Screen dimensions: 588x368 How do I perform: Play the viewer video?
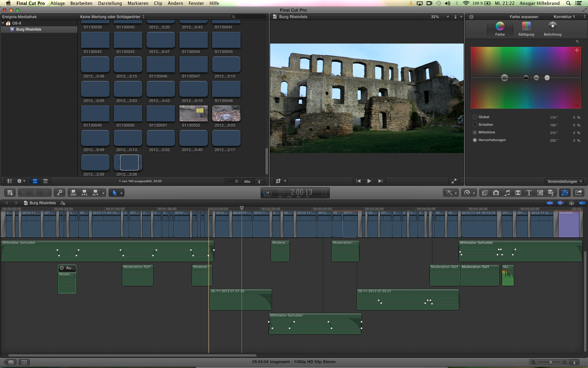(x=369, y=181)
